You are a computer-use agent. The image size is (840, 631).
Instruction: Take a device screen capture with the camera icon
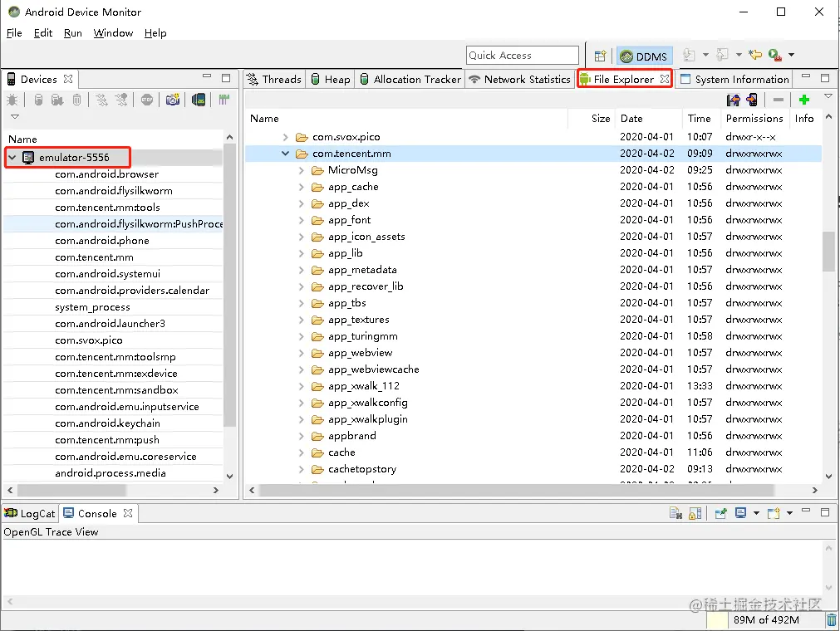(173, 100)
